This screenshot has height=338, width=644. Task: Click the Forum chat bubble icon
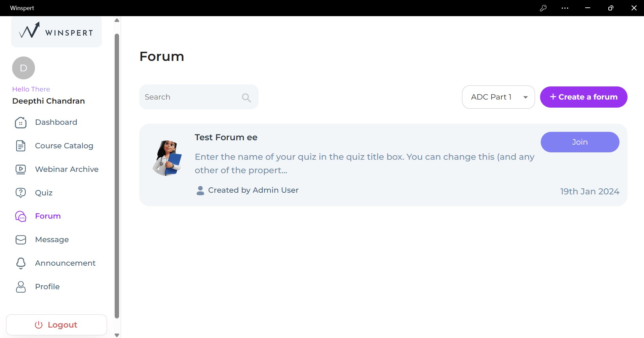[21, 216]
